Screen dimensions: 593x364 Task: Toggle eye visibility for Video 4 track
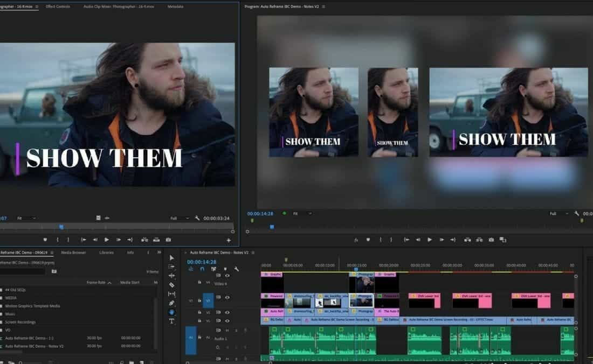coord(227,276)
